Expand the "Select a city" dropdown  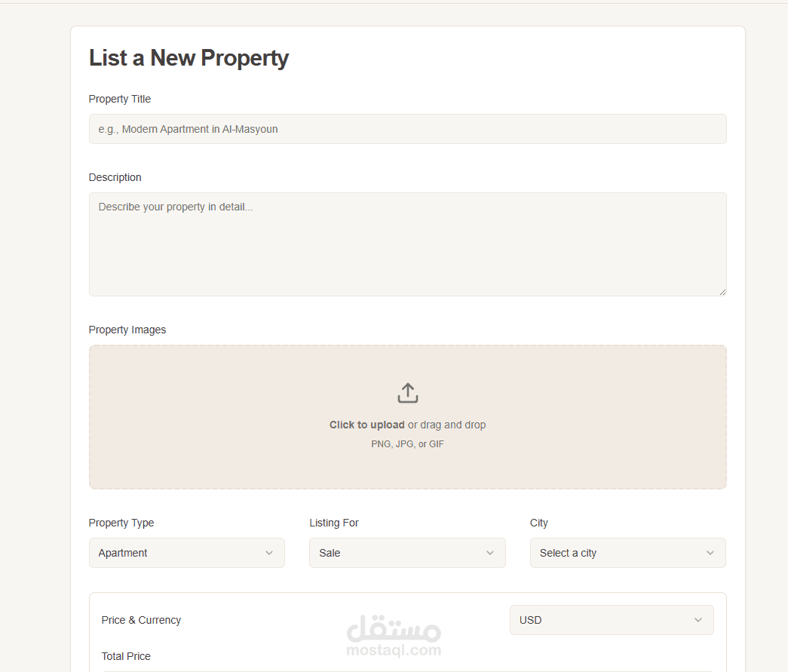pos(627,553)
